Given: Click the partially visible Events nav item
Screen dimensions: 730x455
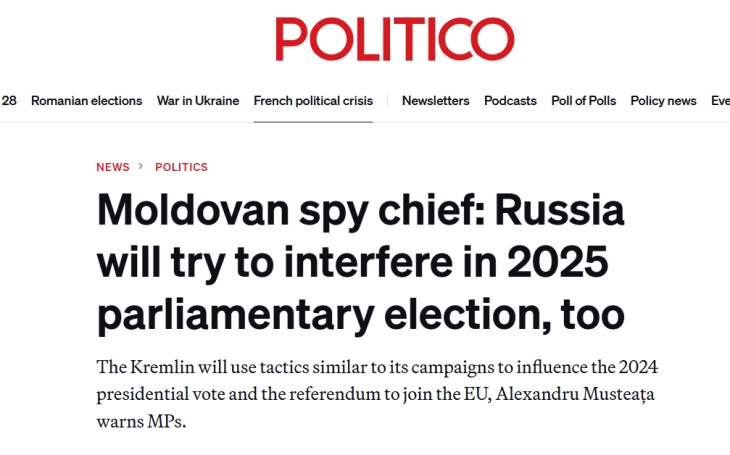Looking at the screenshot, I should tap(719, 101).
